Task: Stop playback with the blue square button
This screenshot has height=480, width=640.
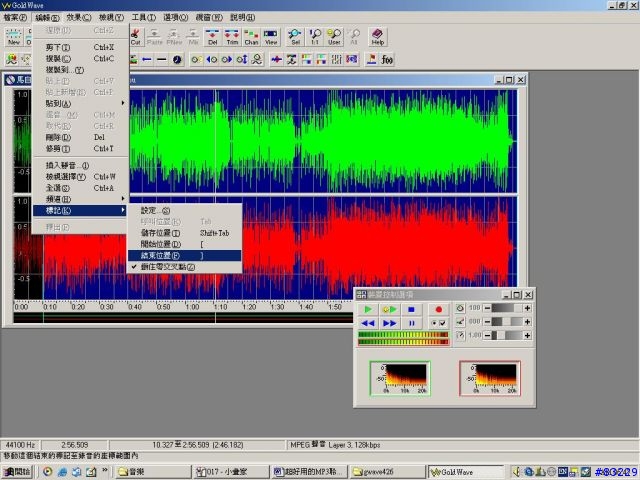Action: pos(411,309)
